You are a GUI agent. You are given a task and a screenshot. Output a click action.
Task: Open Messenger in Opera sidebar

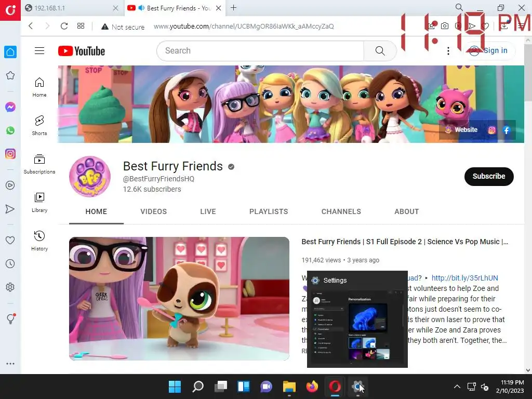10,107
